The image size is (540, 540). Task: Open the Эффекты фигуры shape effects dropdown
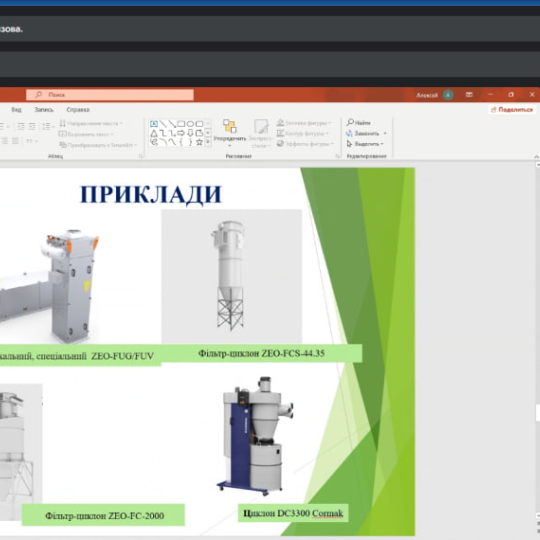[x=305, y=144]
